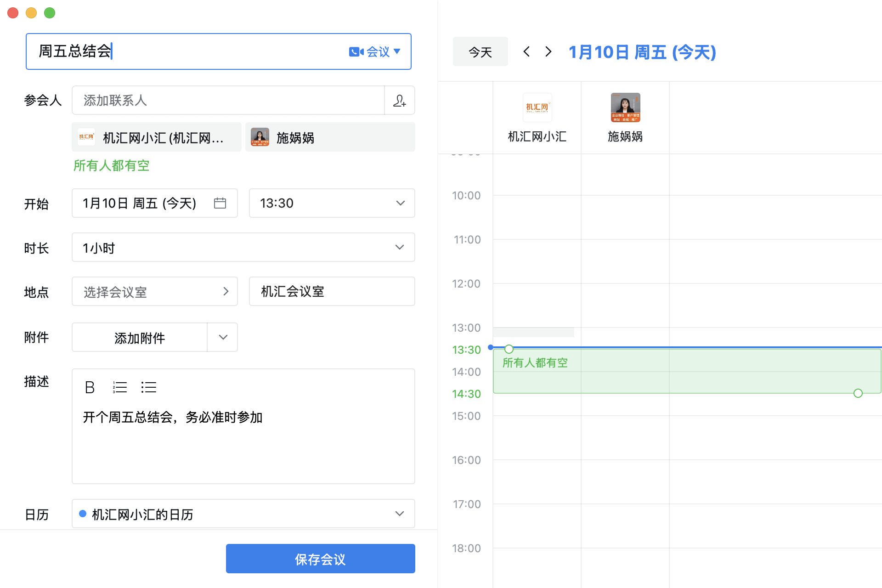Image resolution: width=882 pixels, height=588 pixels.
Task: Click 机汇网小汇 avatar in calendar header
Action: pyautogui.click(x=537, y=107)
